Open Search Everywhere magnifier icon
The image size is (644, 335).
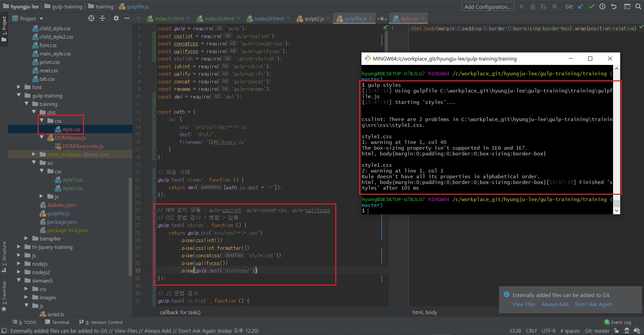click(638, 6)
